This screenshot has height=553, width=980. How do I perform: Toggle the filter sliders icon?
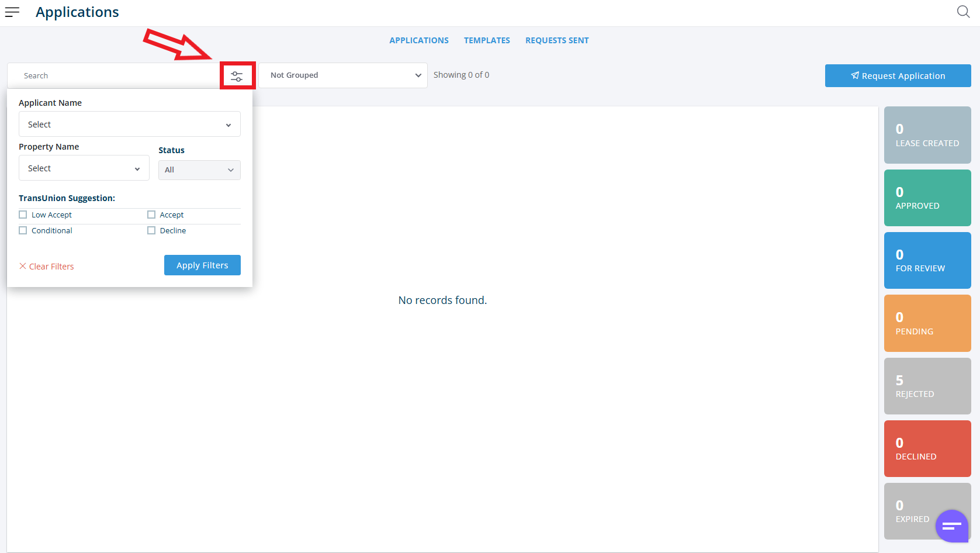[237, 76]
